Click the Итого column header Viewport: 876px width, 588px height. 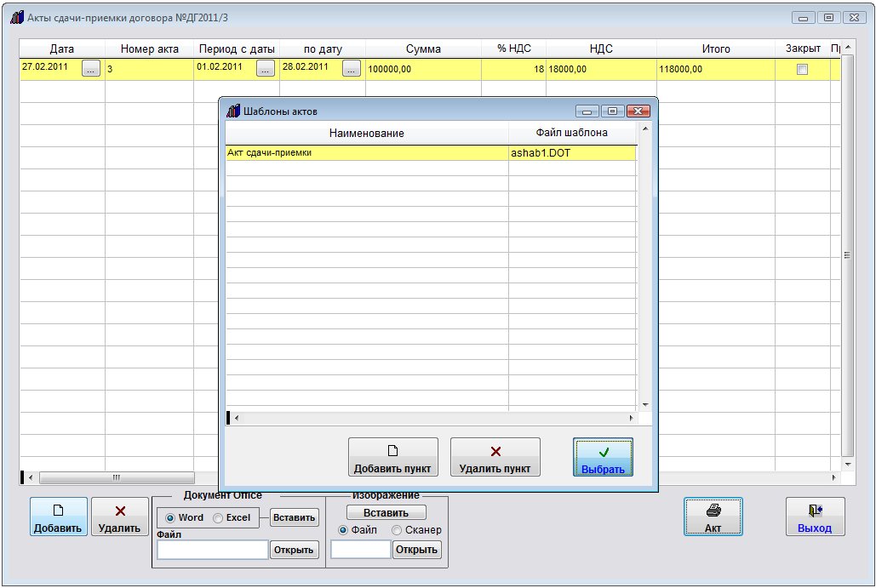pyautogui.click(x=716, y=49)
